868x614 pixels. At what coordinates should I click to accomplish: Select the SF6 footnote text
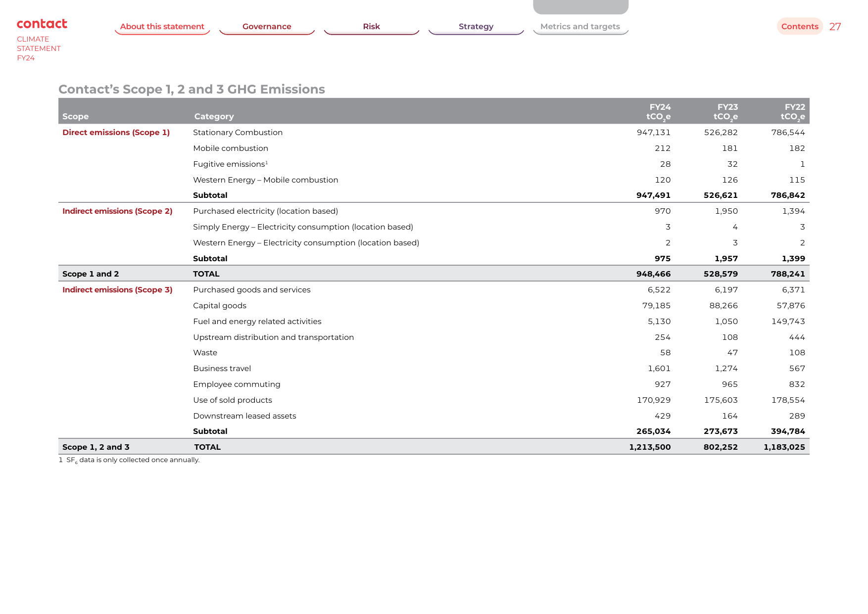[x=129, y=460]
